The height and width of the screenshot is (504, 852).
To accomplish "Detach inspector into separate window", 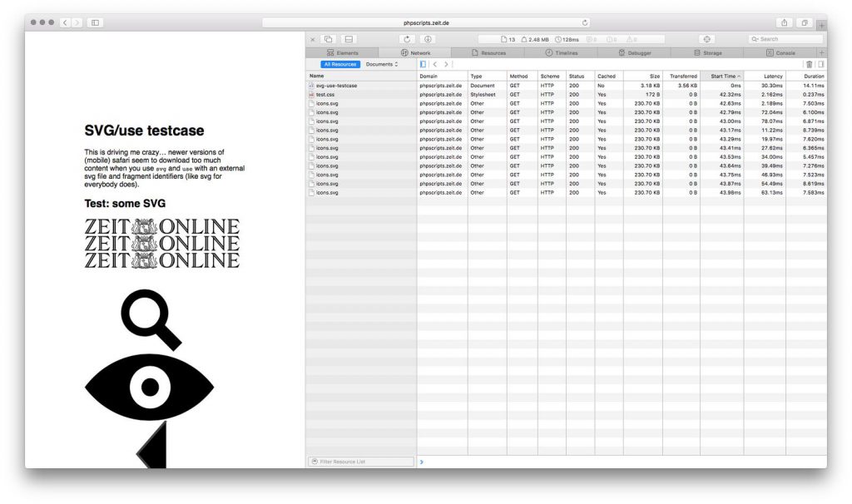I will coord(328,39).
